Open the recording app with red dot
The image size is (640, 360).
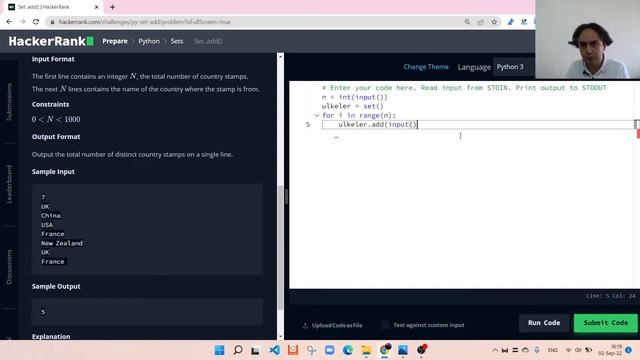pos(421,350)
